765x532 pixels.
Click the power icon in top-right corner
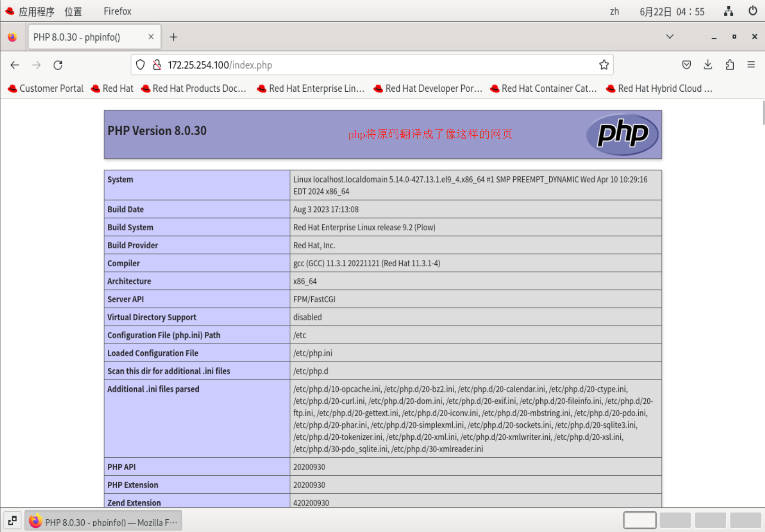[752, 11]
